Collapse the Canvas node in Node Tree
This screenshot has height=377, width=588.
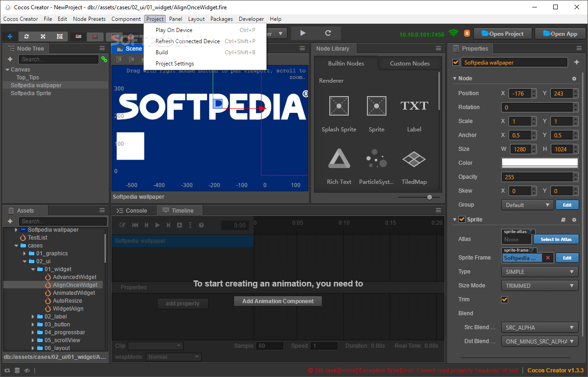point(7,70)
